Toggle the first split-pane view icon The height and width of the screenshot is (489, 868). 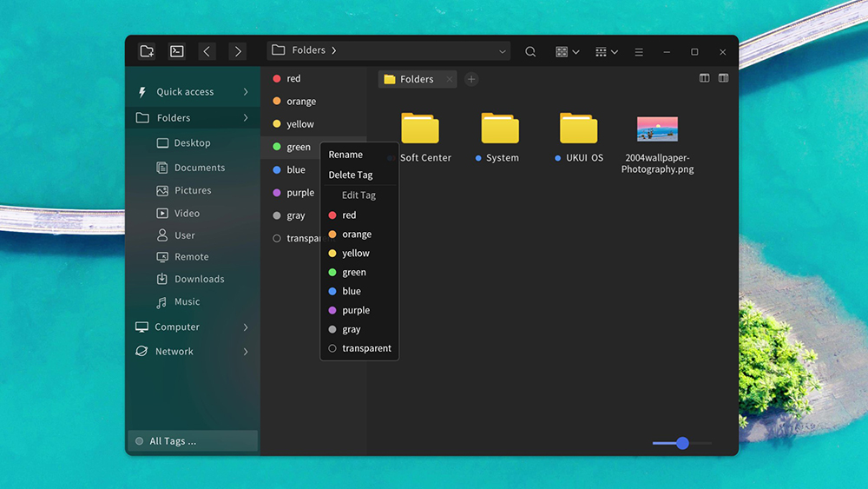704,78
